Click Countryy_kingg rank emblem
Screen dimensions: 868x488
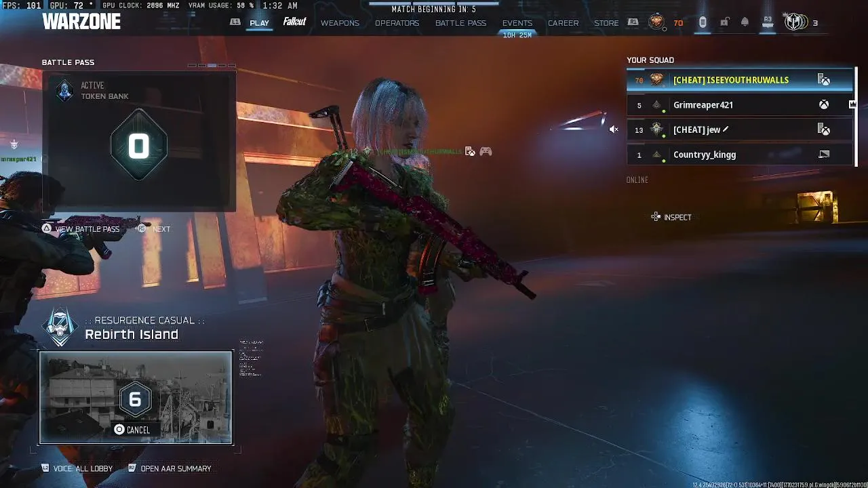(656, 155)
